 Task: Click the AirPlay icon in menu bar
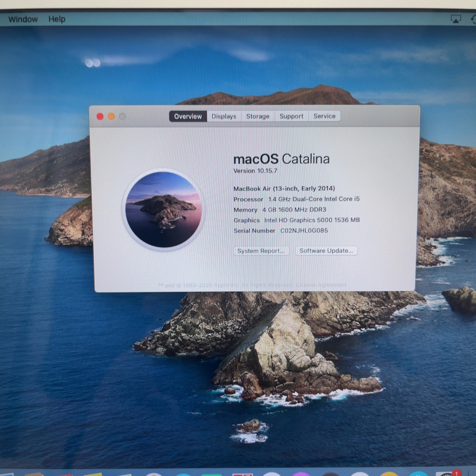pos(455,19)
